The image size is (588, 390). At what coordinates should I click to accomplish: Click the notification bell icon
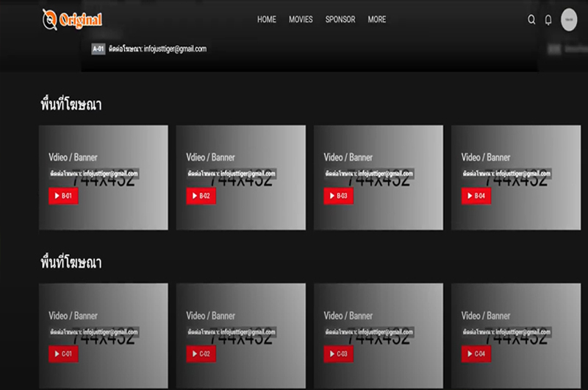pos(548,20)
